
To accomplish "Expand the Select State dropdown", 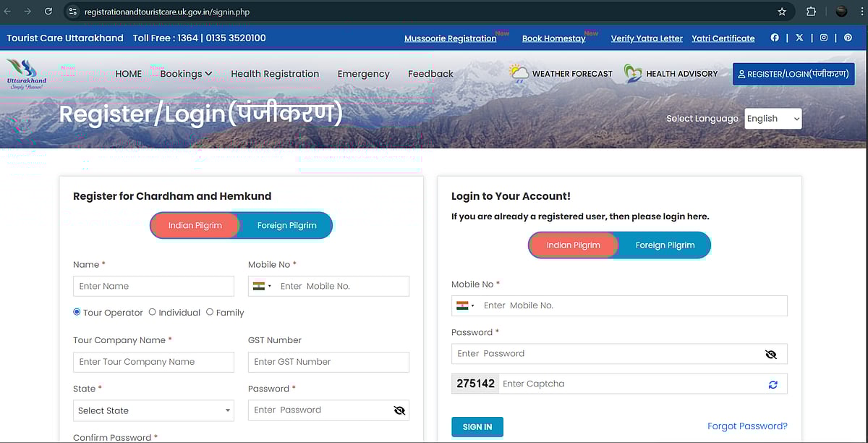I will (x=153, y=410).
